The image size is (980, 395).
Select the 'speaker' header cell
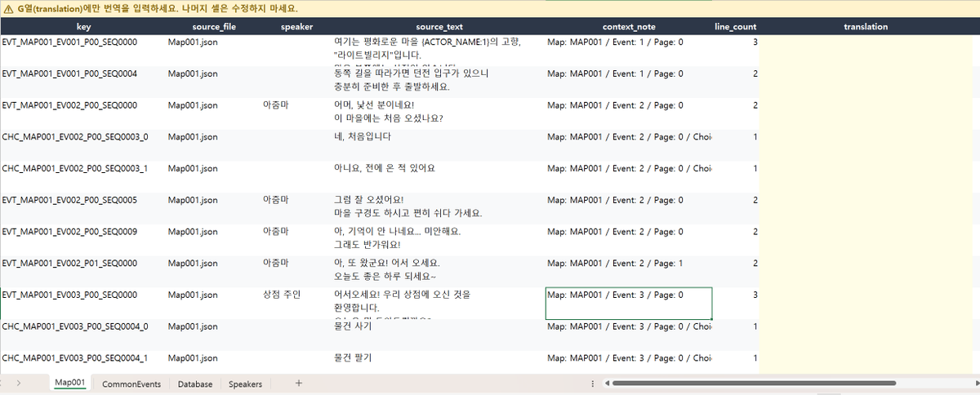(296, 27)
